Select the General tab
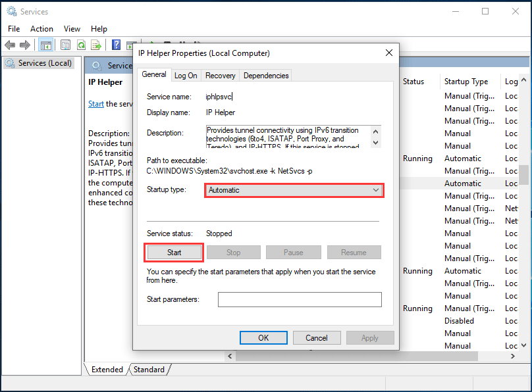The height and width of the screenshot is (392, 532). pos(154,75)
